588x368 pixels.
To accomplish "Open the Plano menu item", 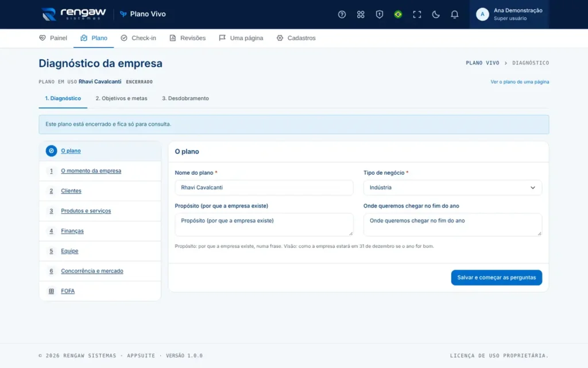I will coord(94,38).
